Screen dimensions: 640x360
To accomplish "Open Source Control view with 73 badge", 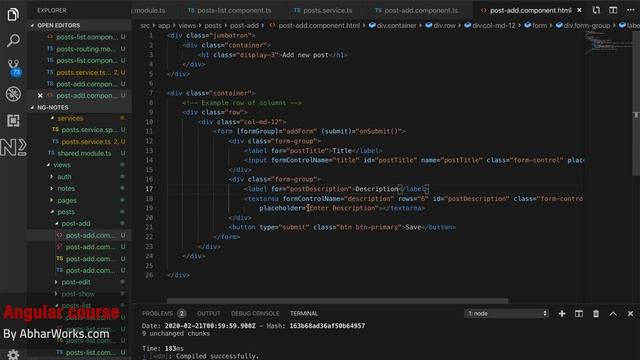I will click(x=13, y=67).
